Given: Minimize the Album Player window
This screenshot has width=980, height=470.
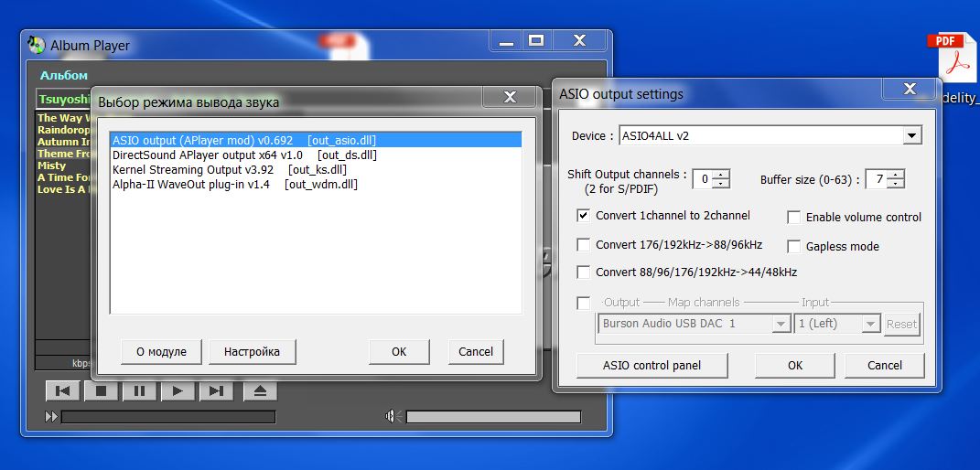Looking at the screenshot, I should (507, 40).
